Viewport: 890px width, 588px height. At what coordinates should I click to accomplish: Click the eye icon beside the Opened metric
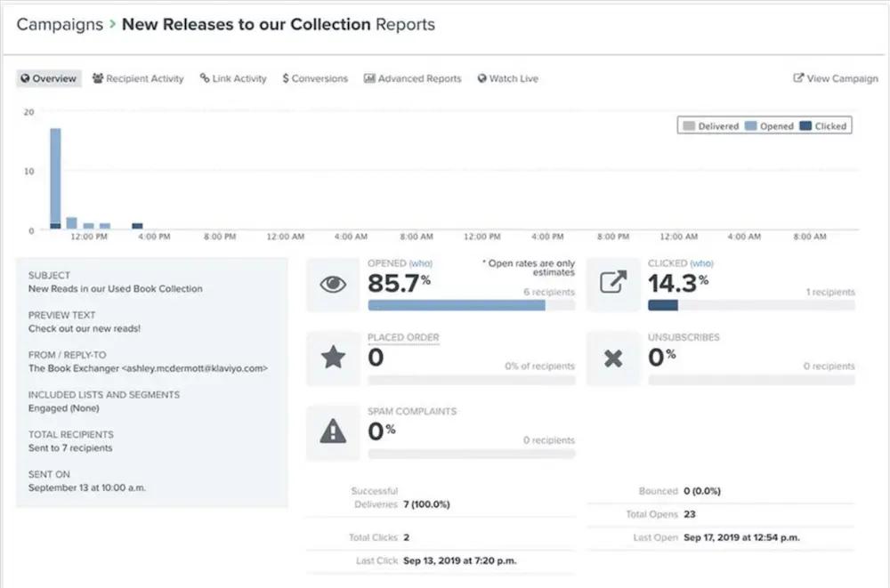tap(333, 284)
